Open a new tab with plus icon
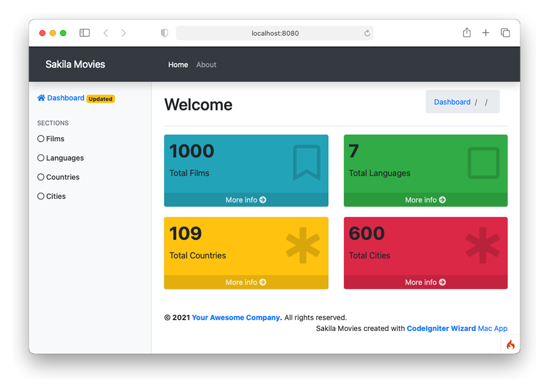The height and width of the screenshot is (392, 549). [x=486, y=33]
